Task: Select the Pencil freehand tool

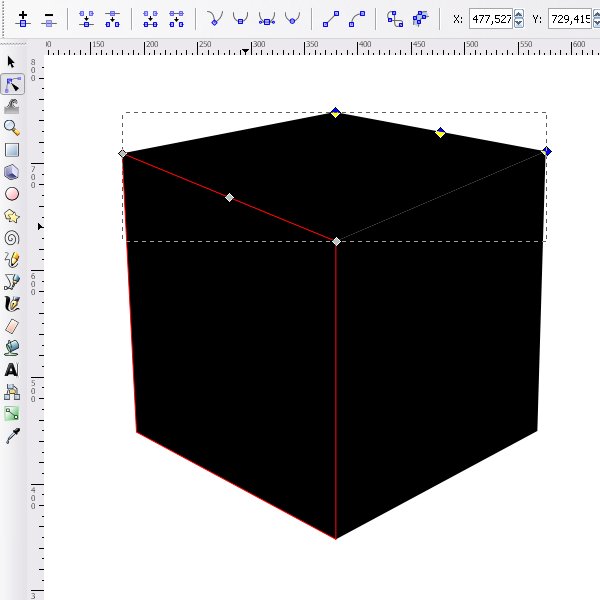Action: [12, 260]
